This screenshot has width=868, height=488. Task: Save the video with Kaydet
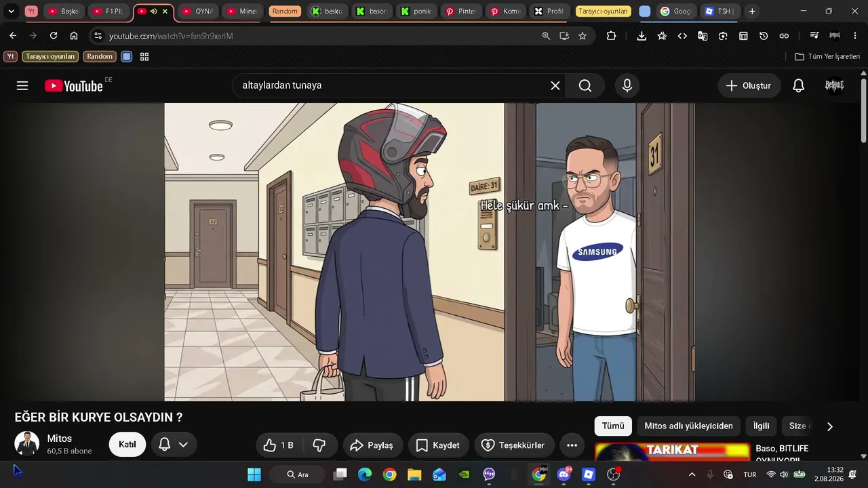point(438,445)
